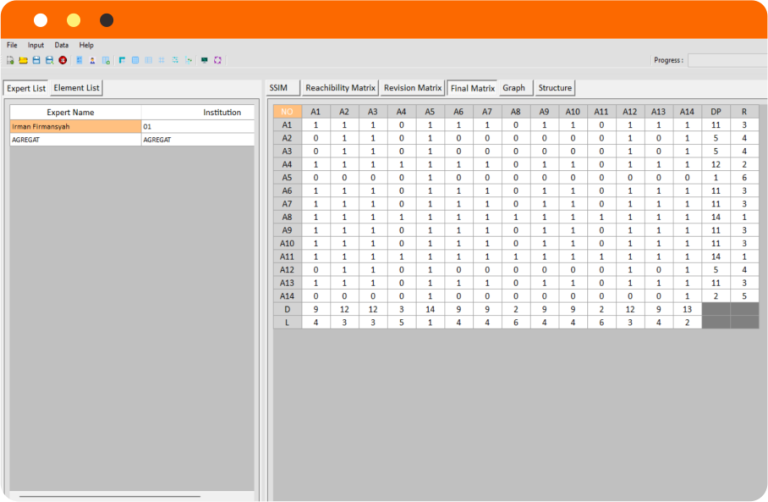
Task: Switch to the Expert List tab
Action: pos(26,88)
